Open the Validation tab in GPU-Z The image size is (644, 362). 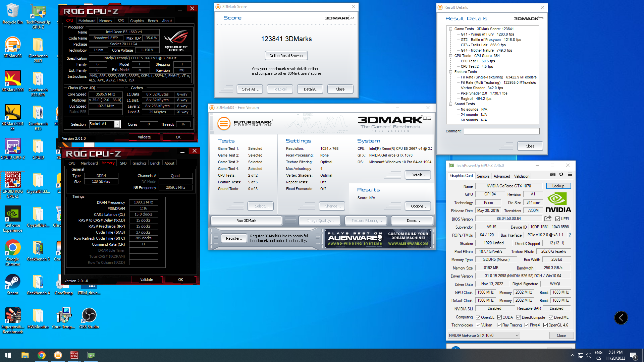click(x=522, y=176)
